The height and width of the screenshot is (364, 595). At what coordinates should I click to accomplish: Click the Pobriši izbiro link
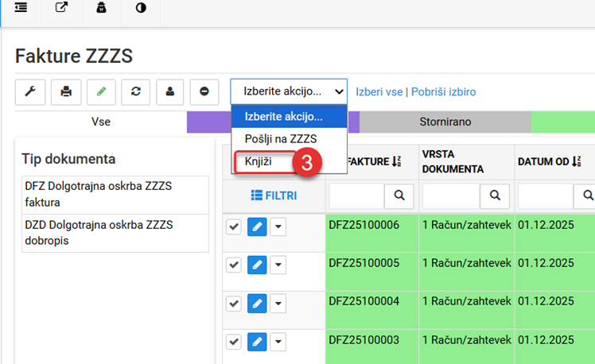pyautogui.click(x=443, y=91)
